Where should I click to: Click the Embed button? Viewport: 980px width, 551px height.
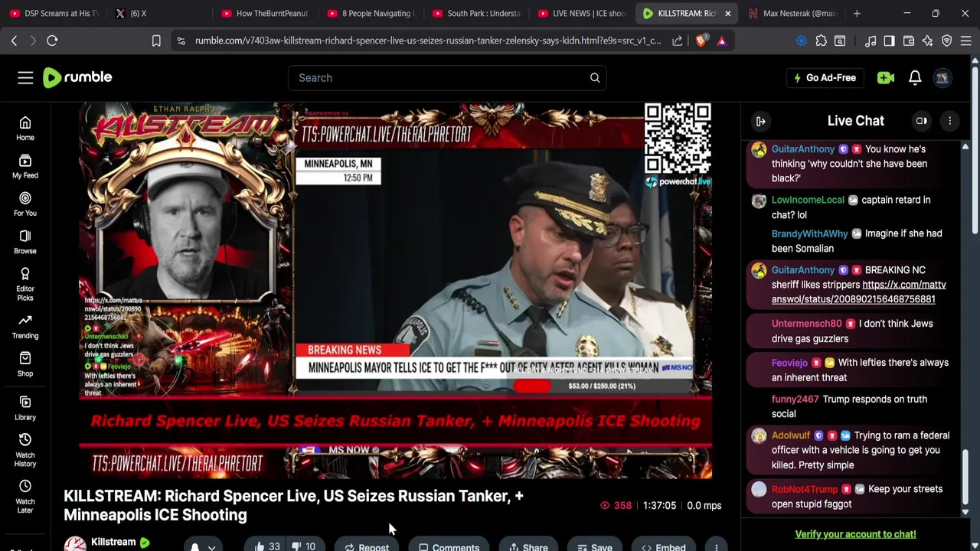(664, 546)
